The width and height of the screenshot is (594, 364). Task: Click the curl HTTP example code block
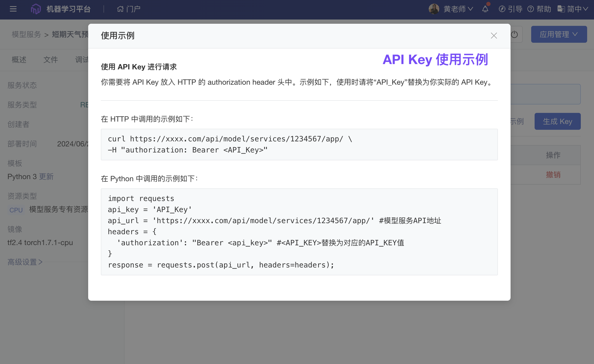[x=299, y=145]
